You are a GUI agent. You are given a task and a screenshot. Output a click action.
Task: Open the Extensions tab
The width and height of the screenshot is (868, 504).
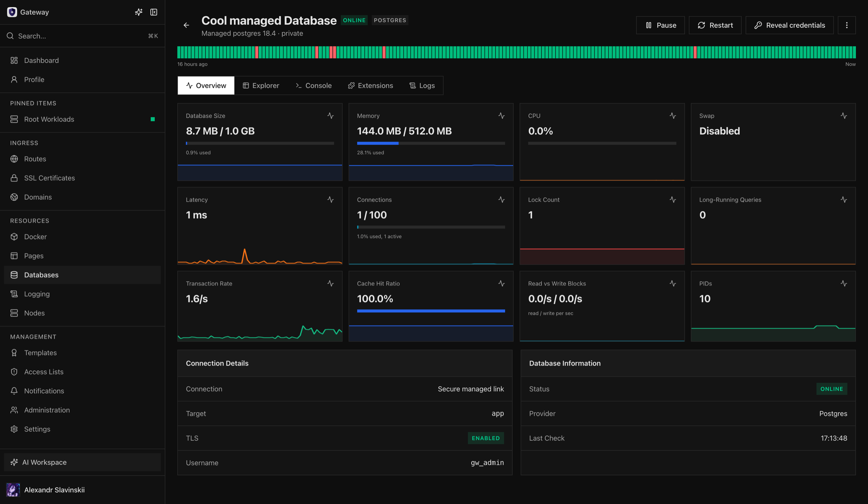pyautogui.click(x=370, y=86)
